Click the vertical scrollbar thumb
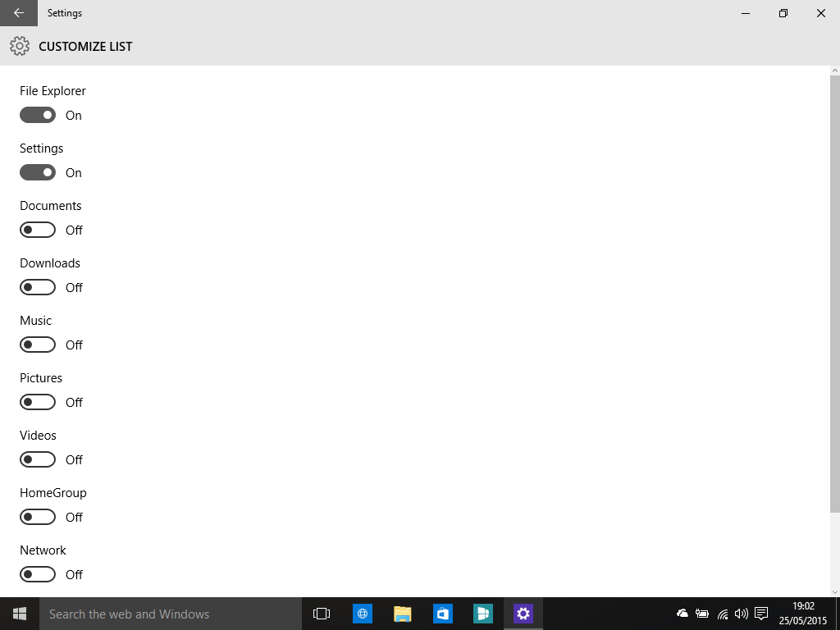Image resolution: width=840 pixels, height=630 pixels. (834, 294)
